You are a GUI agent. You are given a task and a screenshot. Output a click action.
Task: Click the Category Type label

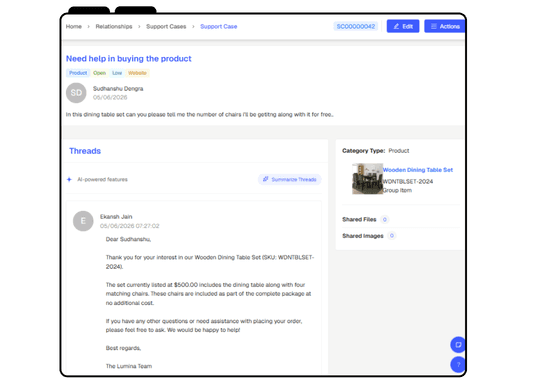364,151
